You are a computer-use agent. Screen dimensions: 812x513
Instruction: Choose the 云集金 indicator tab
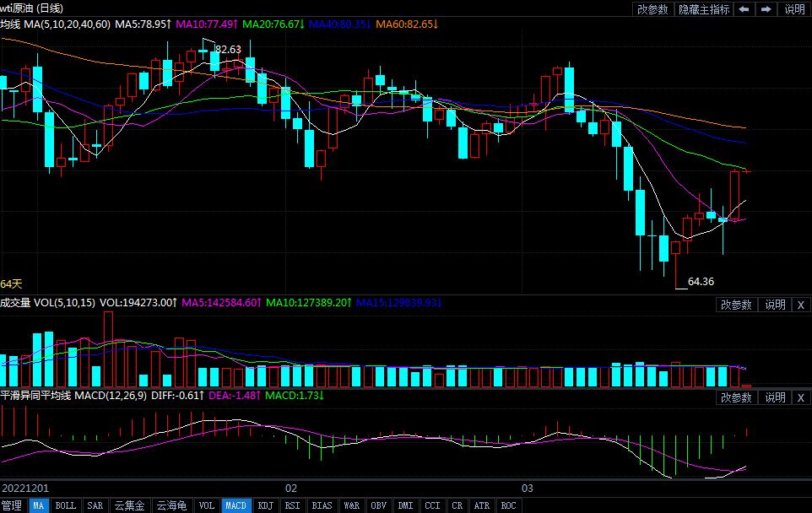tap(129, 505)
